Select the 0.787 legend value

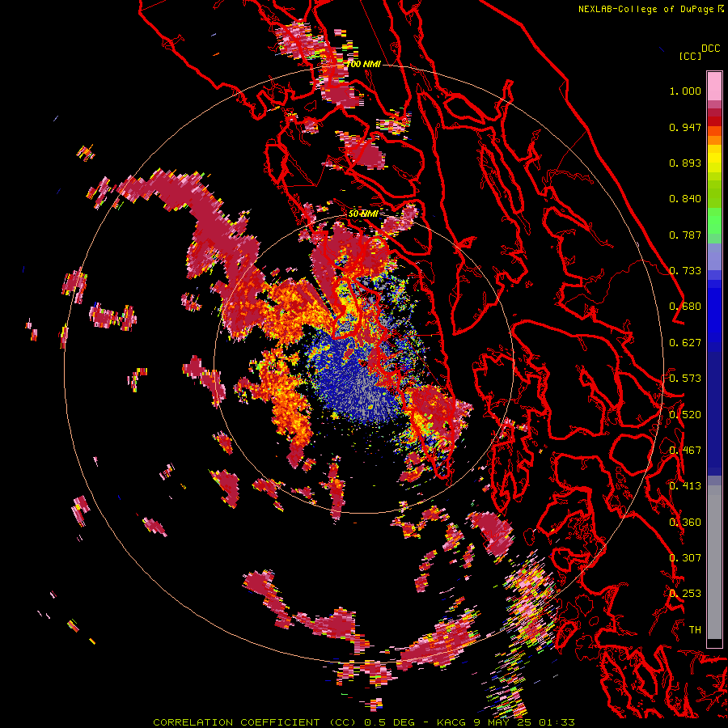click(x=685, y=235)
